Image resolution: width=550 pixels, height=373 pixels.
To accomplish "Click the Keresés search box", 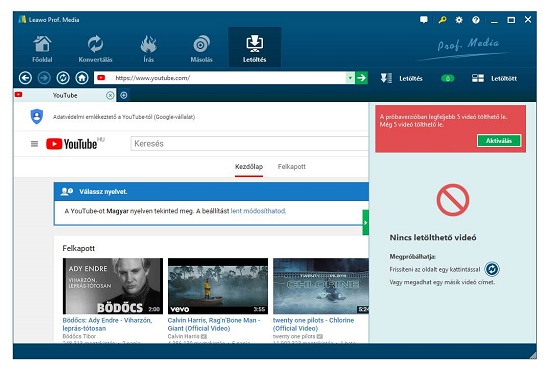I will (x=249, y=144).
